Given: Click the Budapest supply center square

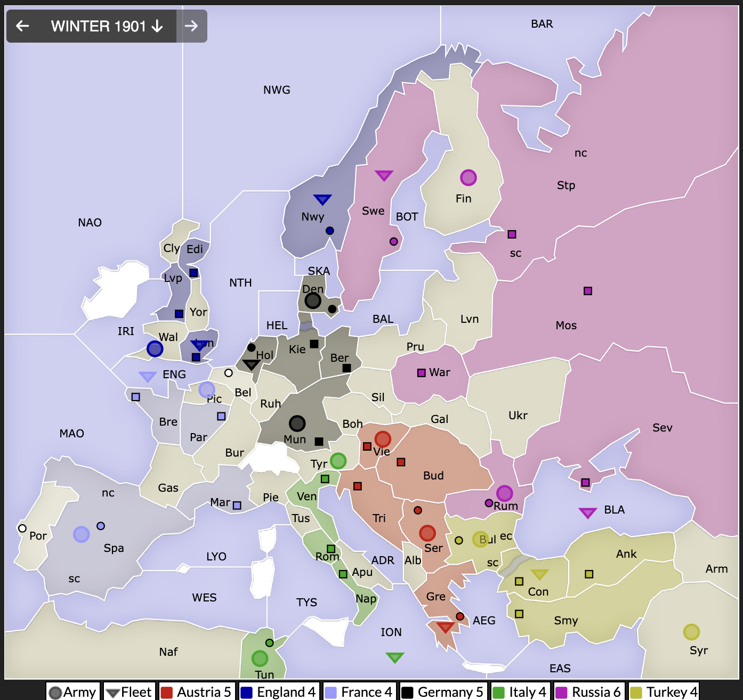Looking at the screenshot, I should tap(401, 462).
